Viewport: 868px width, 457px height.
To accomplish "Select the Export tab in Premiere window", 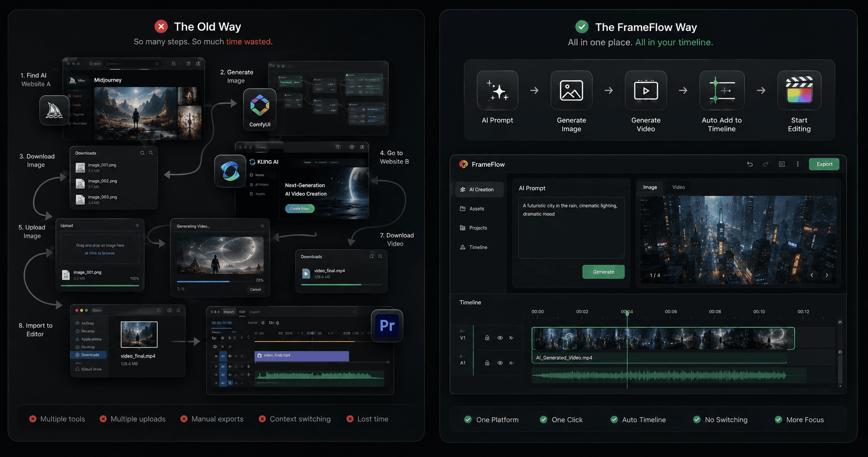I will 255,312.
